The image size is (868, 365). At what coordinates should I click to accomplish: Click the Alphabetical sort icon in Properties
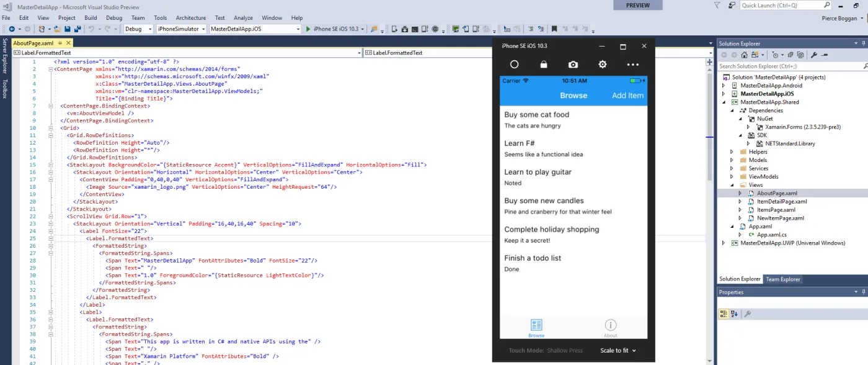pyautogui.click(x=734, y=314)
